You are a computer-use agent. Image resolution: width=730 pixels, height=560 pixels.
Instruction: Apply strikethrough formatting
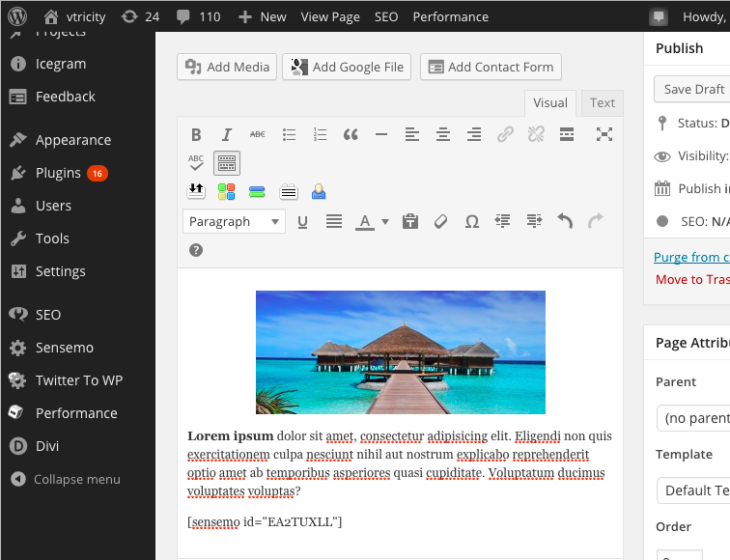coord(258,135)
